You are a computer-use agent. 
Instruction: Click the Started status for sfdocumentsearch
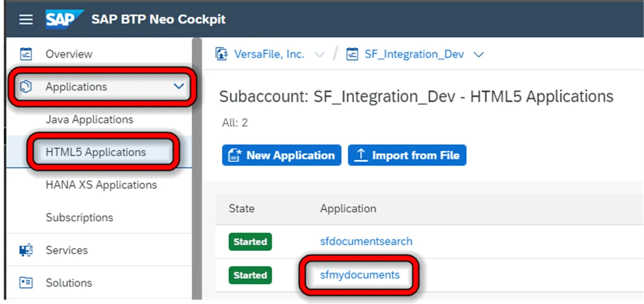pos(250,242)
